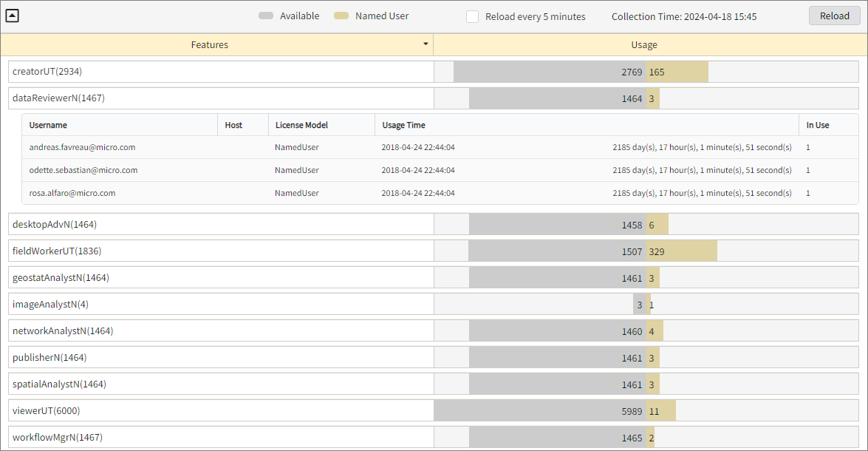Enable the Reload every 5 minutes checkbox
868x451 pixels.
pos(472,16)
